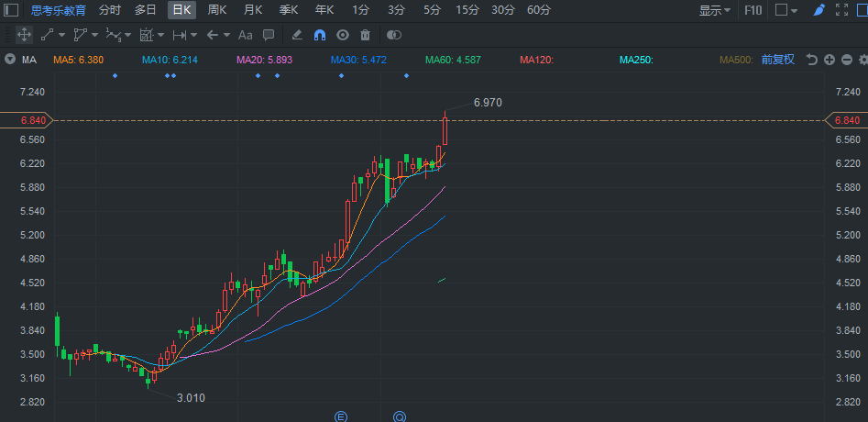
Task: Click the MA30: 5.472 indicator value
Action: point(358,60)
